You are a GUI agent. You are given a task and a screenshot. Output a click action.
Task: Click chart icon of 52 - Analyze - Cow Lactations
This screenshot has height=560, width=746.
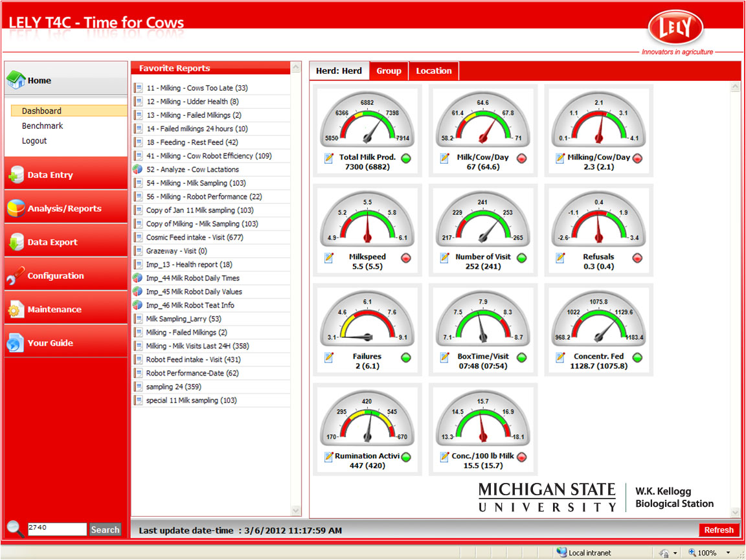point(137,169)
